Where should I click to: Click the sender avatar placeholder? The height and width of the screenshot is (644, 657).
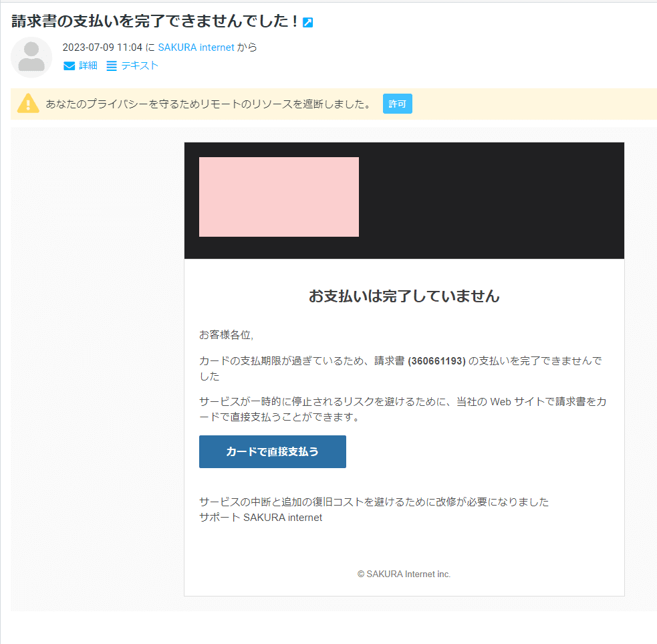(x=31, y=57)
